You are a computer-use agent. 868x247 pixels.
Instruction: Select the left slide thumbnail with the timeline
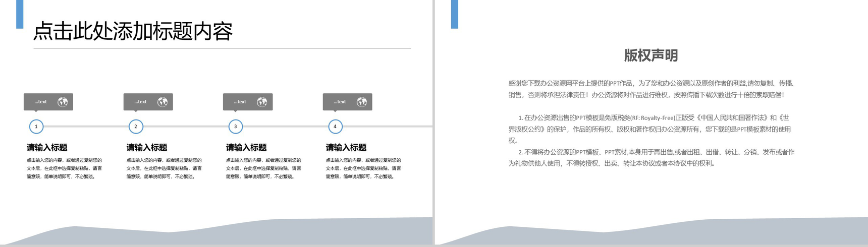coord(216,122)
